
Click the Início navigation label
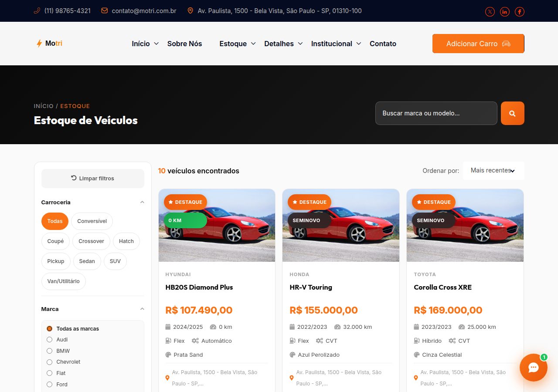141,44
